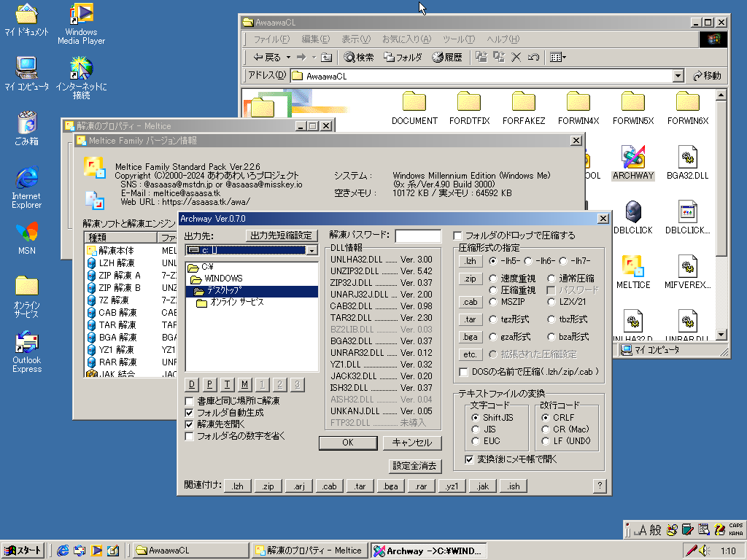This screenshot has width=747, height=560.
Task: Open the output destination drive dropdown
Action: pyautogui.click(x=312, y=250)
